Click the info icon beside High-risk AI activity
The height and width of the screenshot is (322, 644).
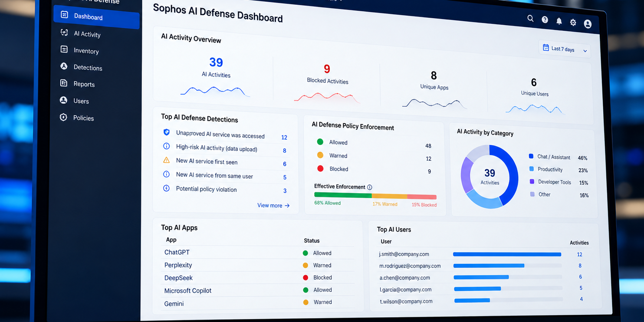point(166,146)
